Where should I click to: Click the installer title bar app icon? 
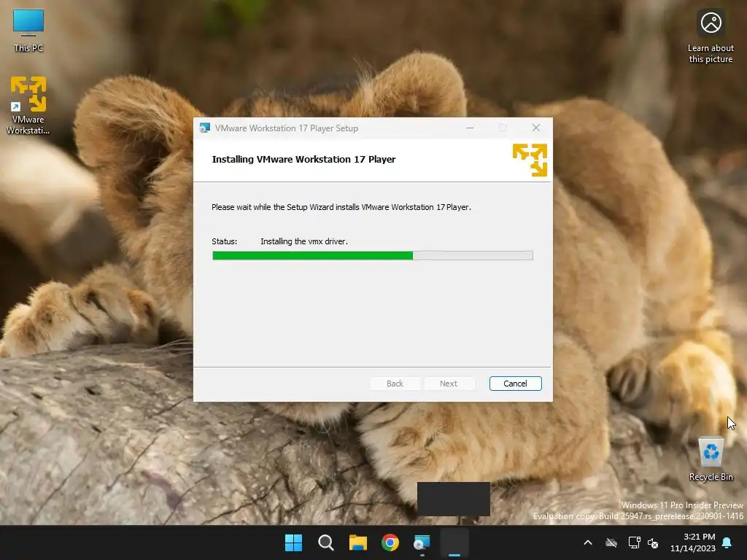point(205,128)
